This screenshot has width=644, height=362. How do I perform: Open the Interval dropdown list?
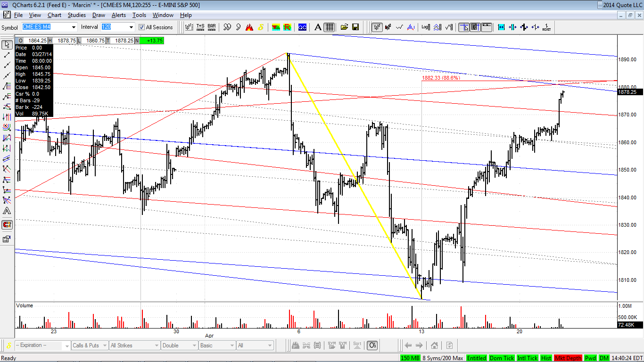[131, 27]
